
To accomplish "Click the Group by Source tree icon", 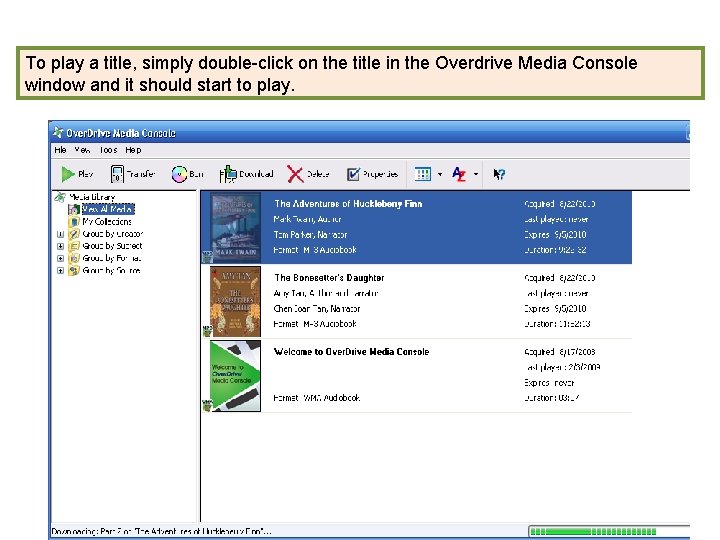I will point(74,270).
